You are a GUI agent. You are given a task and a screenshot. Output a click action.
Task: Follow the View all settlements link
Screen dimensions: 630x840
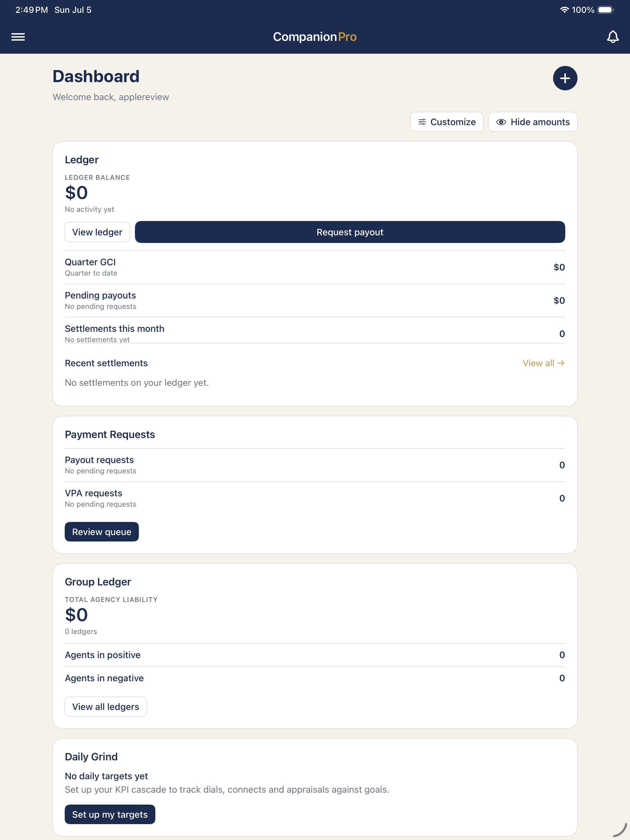click(543, 363)
